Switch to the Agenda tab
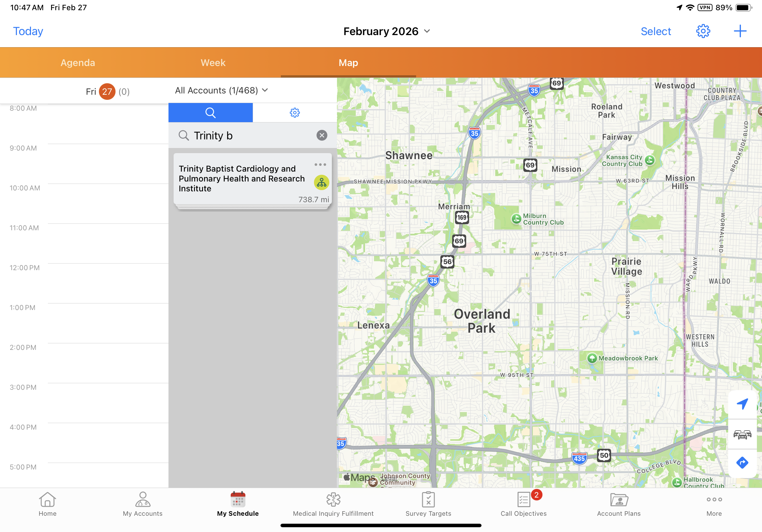 point(78,63)
